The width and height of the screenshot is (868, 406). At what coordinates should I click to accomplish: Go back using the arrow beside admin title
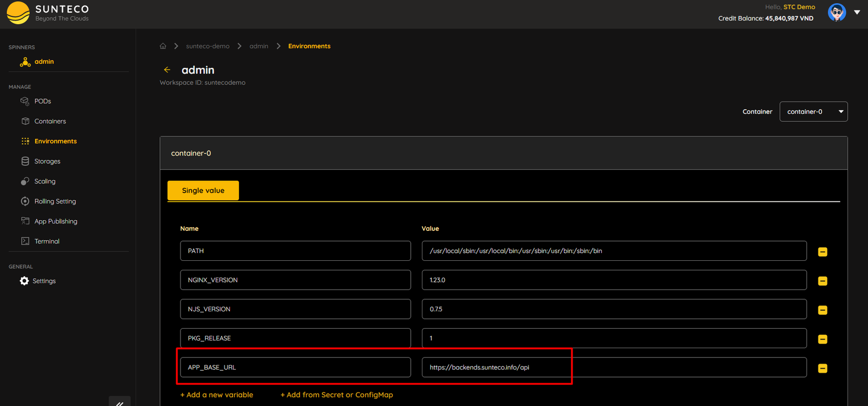click(x=167, y=70)
